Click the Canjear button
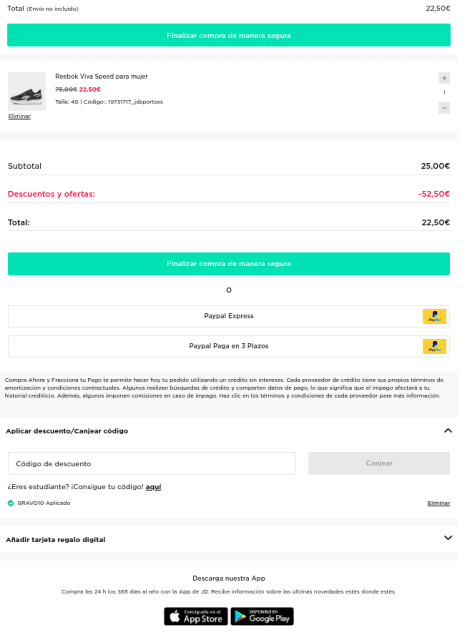The height and width of the screenshot is (640, 475). [x=379, y=463]
